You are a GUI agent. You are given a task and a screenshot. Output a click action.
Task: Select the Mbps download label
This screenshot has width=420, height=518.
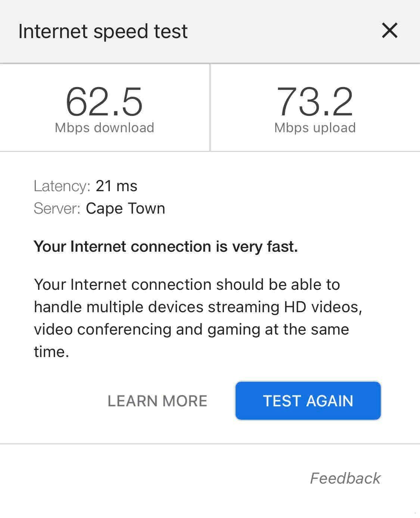[104, 128]
